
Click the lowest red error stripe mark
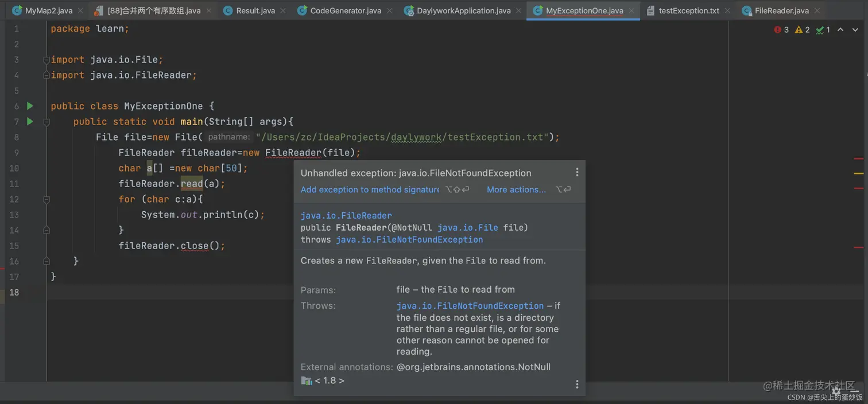(x=858, y=247)
